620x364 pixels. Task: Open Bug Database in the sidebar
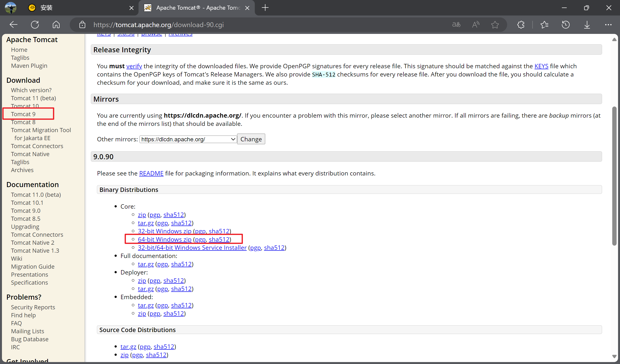[x=30, y=339]
